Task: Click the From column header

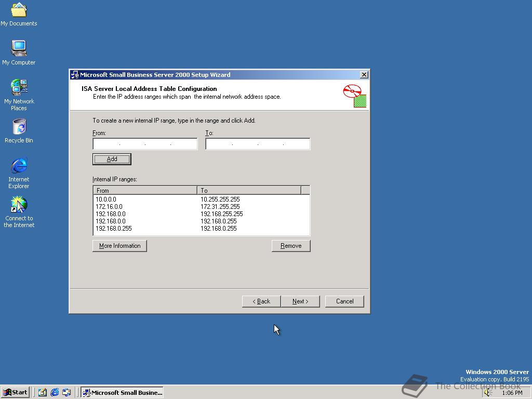Action: (145, 190)
